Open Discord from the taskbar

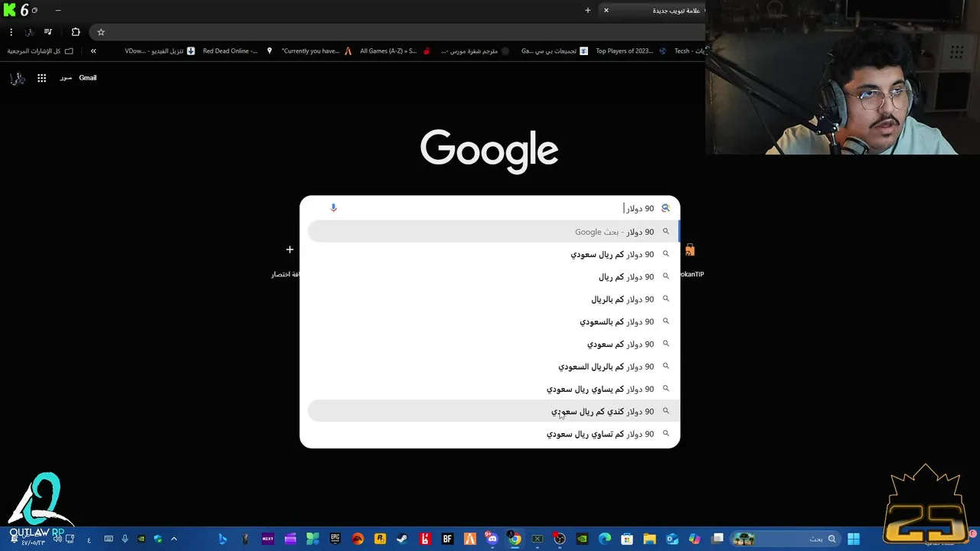[492, 539]
